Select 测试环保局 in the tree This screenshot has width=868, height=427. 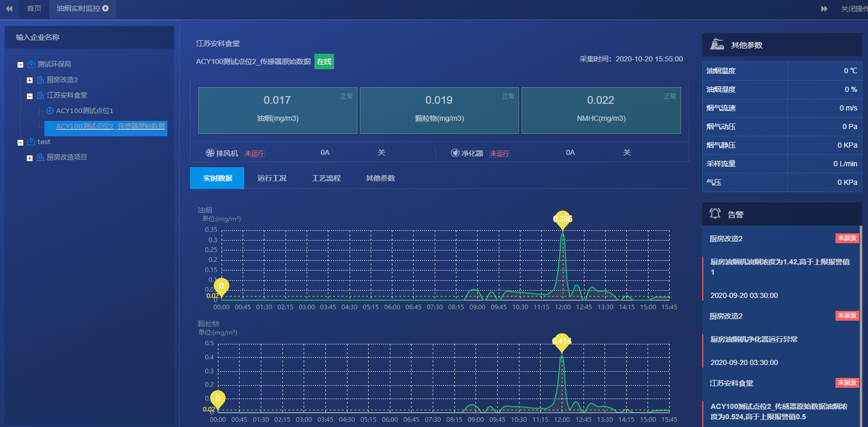click(x=54, y=64)
